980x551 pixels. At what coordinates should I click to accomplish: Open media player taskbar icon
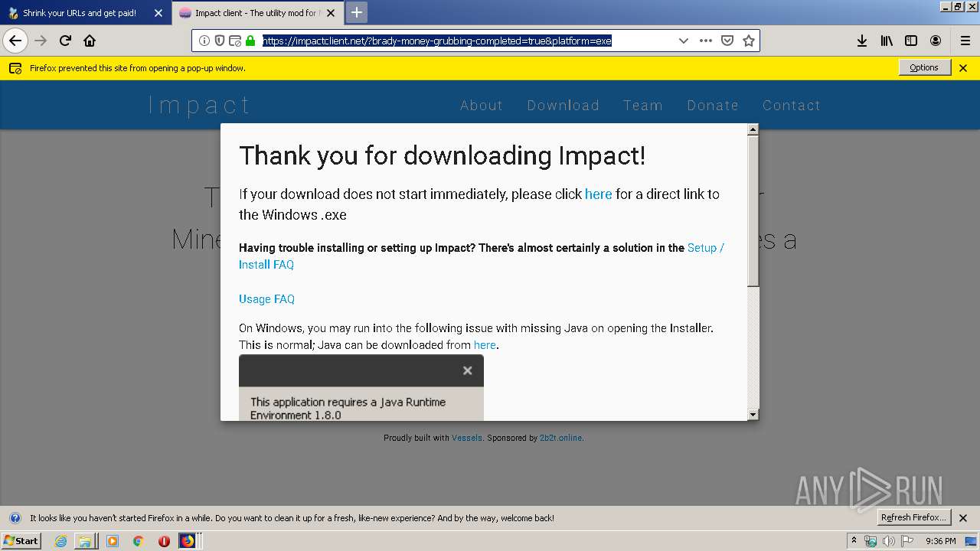click(113, 541)
